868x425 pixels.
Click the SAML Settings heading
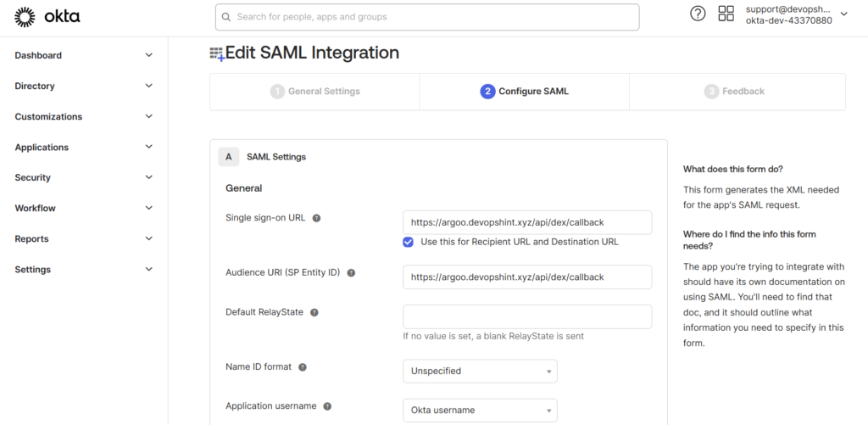click(276, 157)
